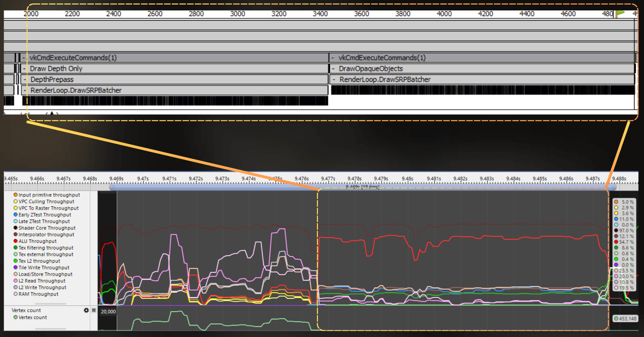The image size is (644, 337).
Task: Click the 9.48s mark on time ruler
Action: [x=408, y=178]
